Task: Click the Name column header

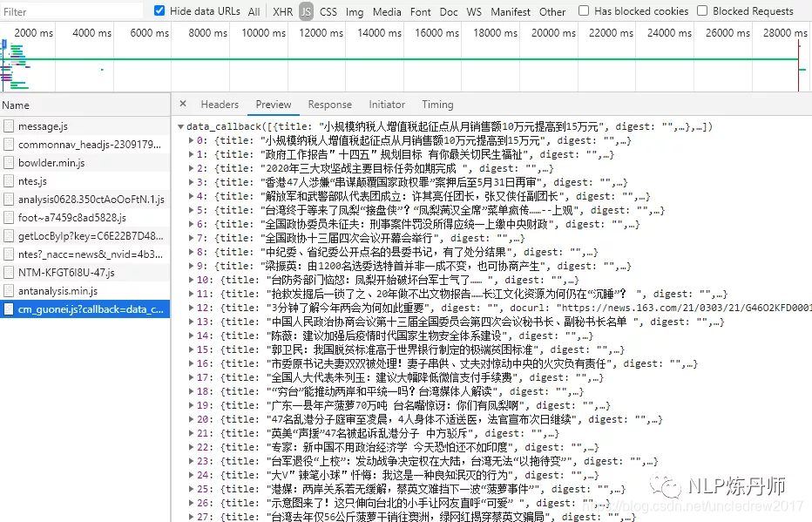Action: [x=85, y=105]
